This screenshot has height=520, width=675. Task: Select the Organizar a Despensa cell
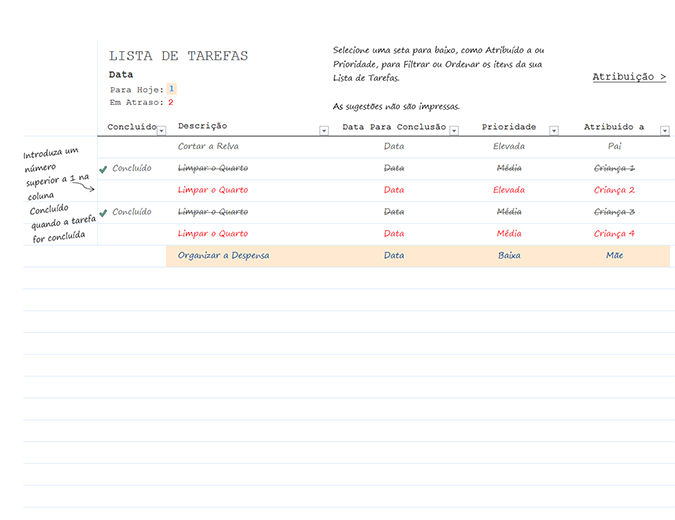coord(223,255)
